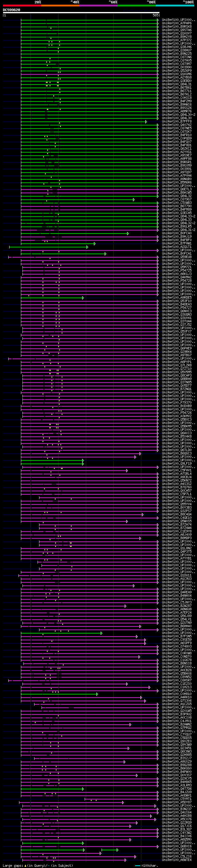Click the query end position 565
Image resolution: width=197 pixels, height=868 pixels.
[155, 15]
